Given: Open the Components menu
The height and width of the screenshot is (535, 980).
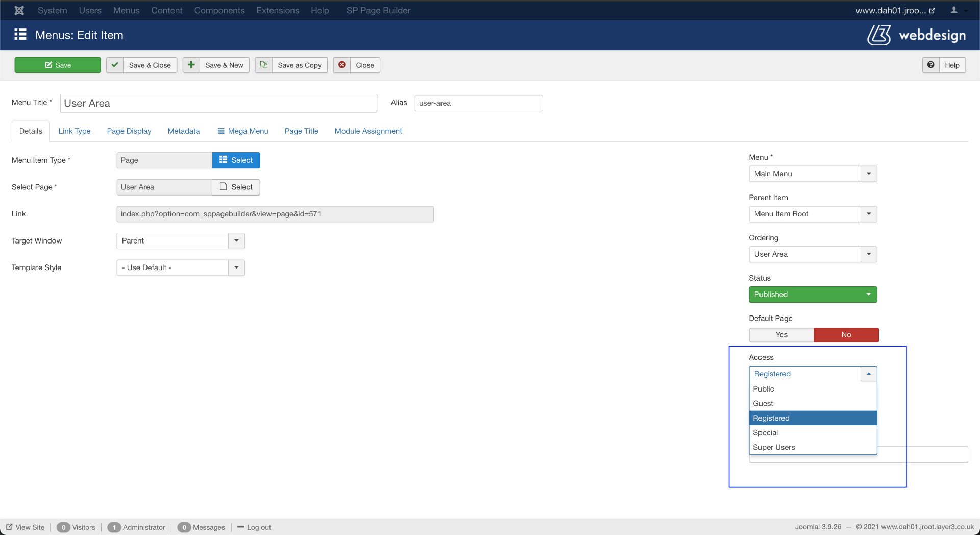Looking at the screenshot, I should [219, 10].
